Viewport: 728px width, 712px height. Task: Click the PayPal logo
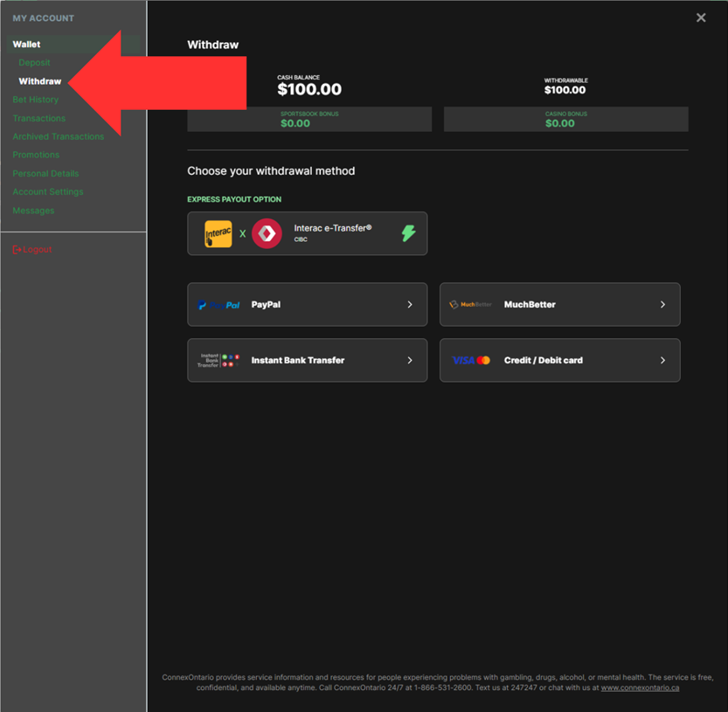click(x=218, y=305)
